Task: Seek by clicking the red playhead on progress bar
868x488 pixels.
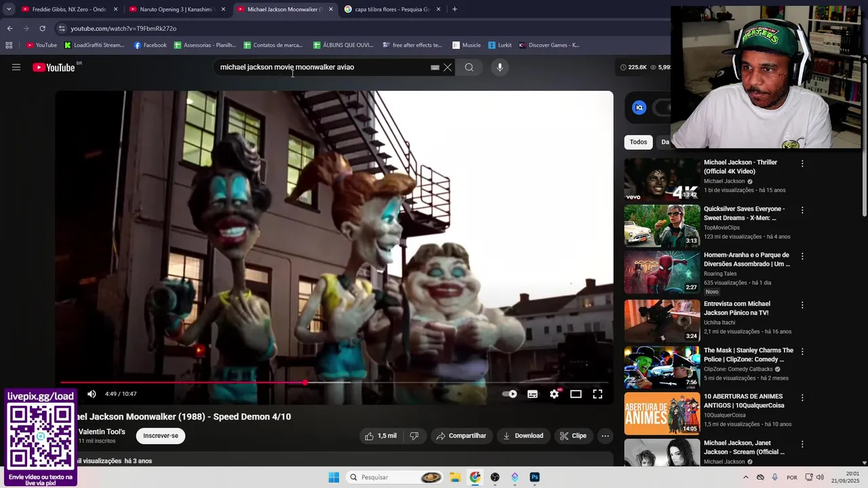Action: tap(305, 382)
